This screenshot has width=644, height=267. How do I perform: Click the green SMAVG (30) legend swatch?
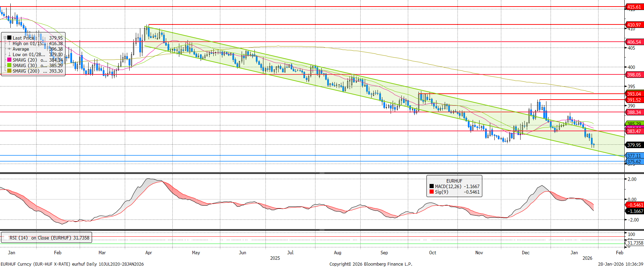(x=9, y=65)
